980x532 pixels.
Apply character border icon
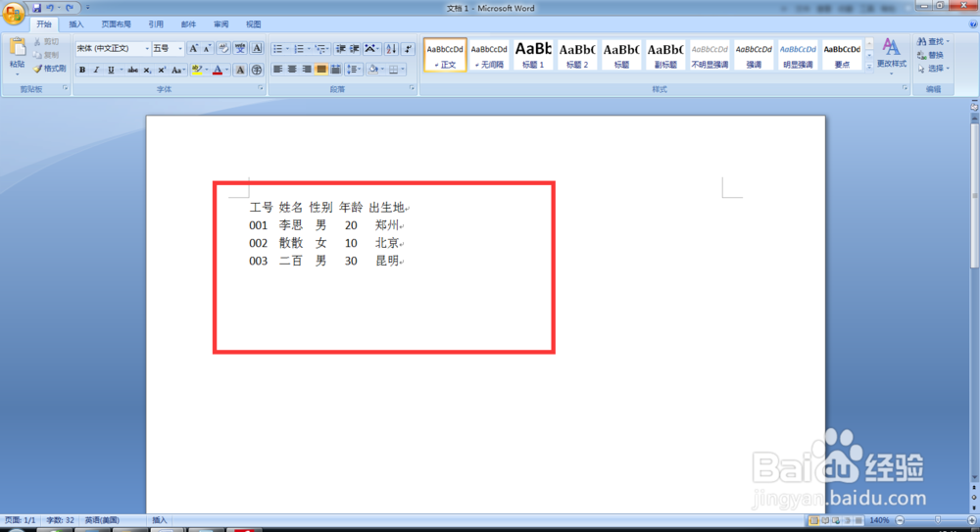coord(257,48)
